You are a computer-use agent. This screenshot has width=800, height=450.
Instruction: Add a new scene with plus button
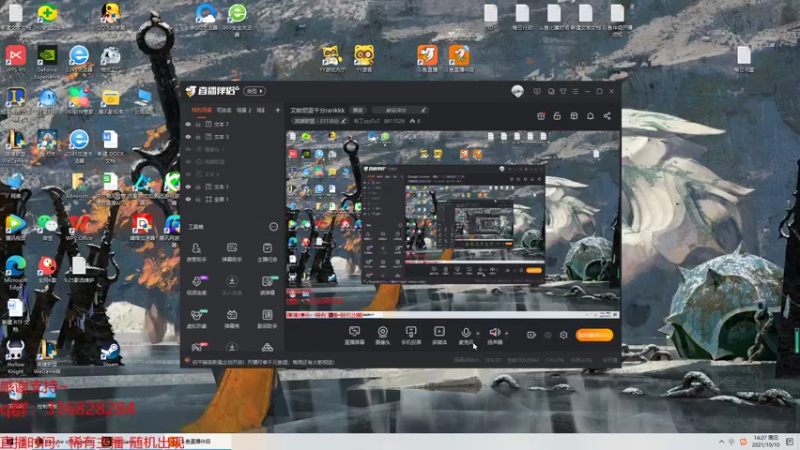tap(278, 110)
